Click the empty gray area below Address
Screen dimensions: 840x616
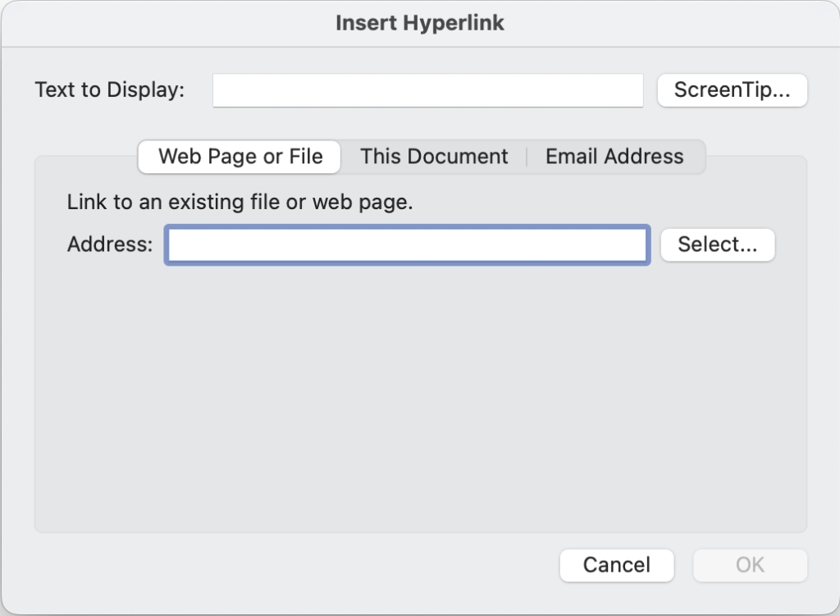coord(420,394)
